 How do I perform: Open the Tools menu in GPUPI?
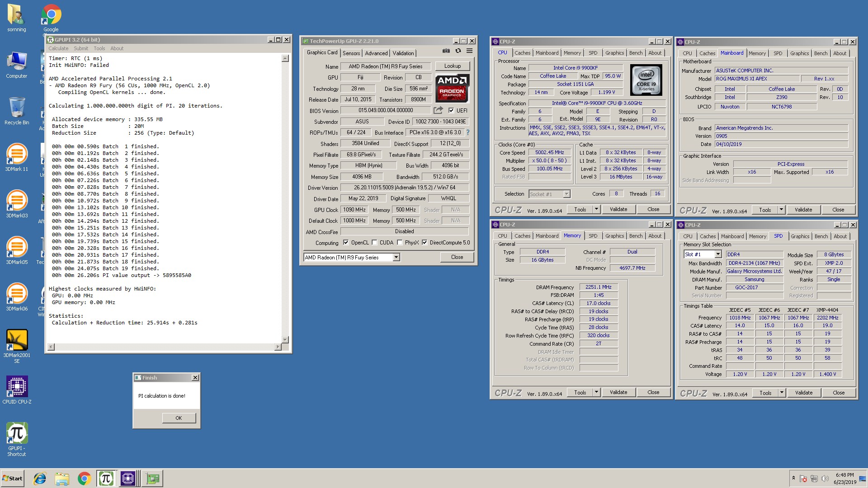(x=99, y=48)
